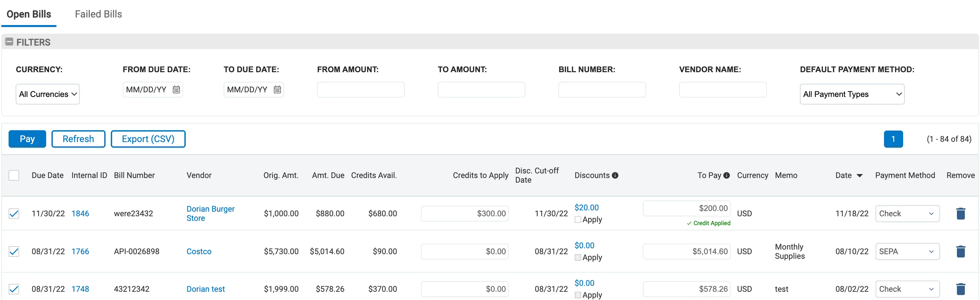Toggle the select-all bills checkbox
Image resolution: width=980 pixels, height=300 pixels.
coord(14,175)
